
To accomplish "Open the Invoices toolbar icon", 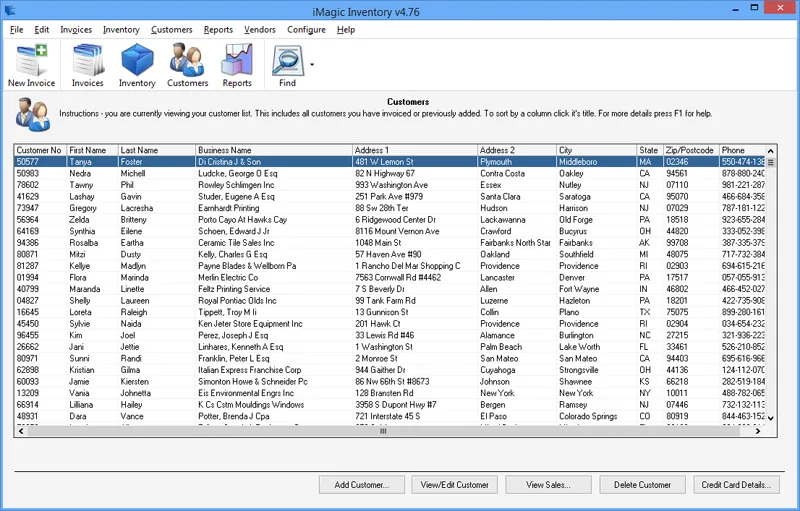I will [x=88, y=66].
